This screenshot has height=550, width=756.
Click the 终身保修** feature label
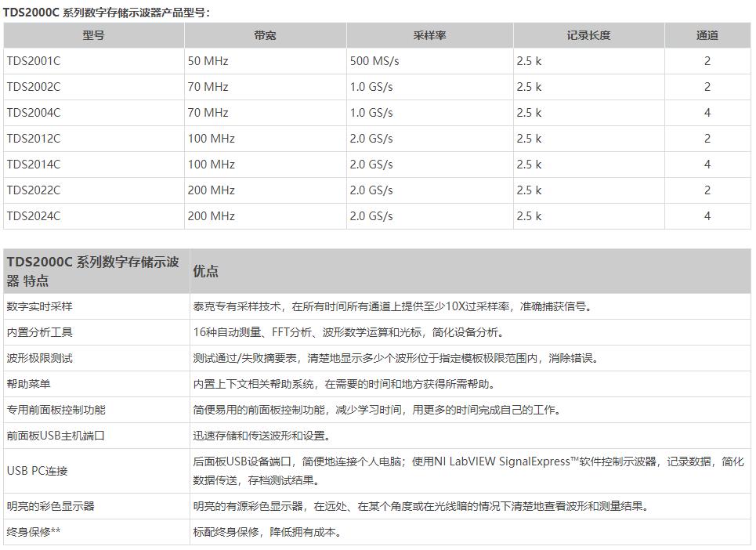[x=34, y=532]
